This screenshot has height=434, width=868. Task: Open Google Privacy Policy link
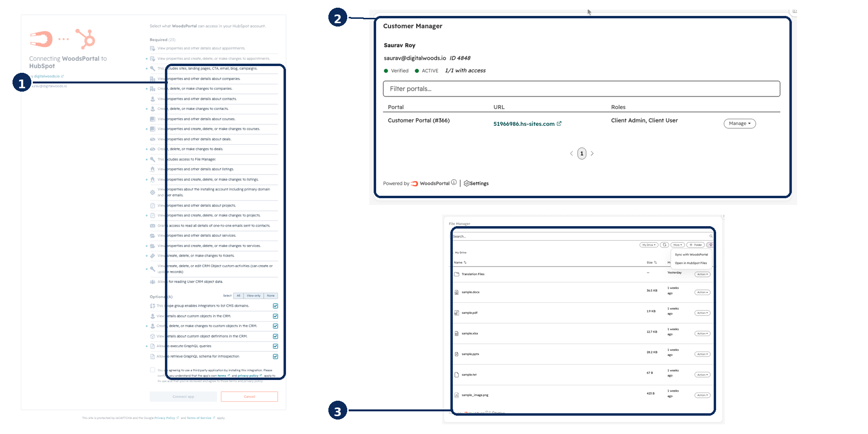(166, 418)
